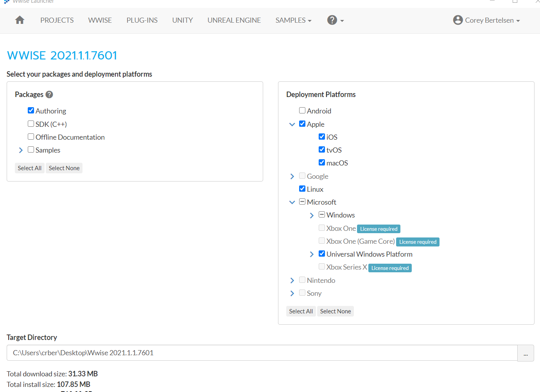
Task: Check the Samples package checkbox
Action: click(x=31, y=149)
